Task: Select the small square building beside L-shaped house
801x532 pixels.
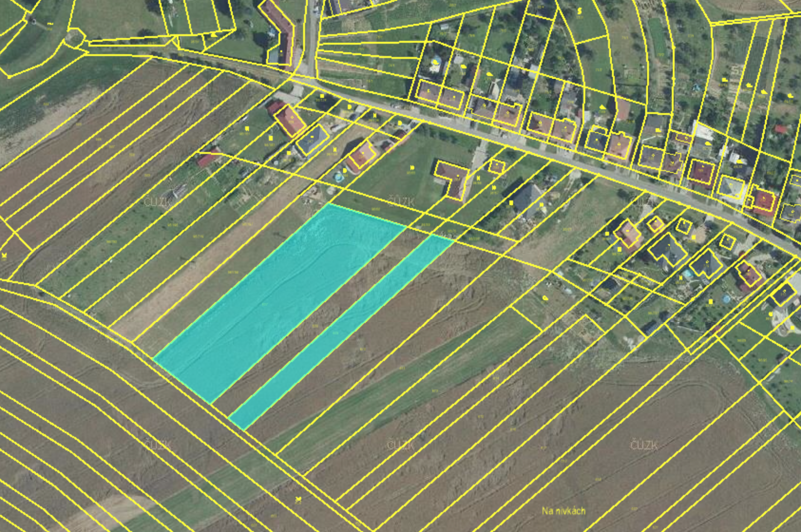Action: [x=497, y=166]
